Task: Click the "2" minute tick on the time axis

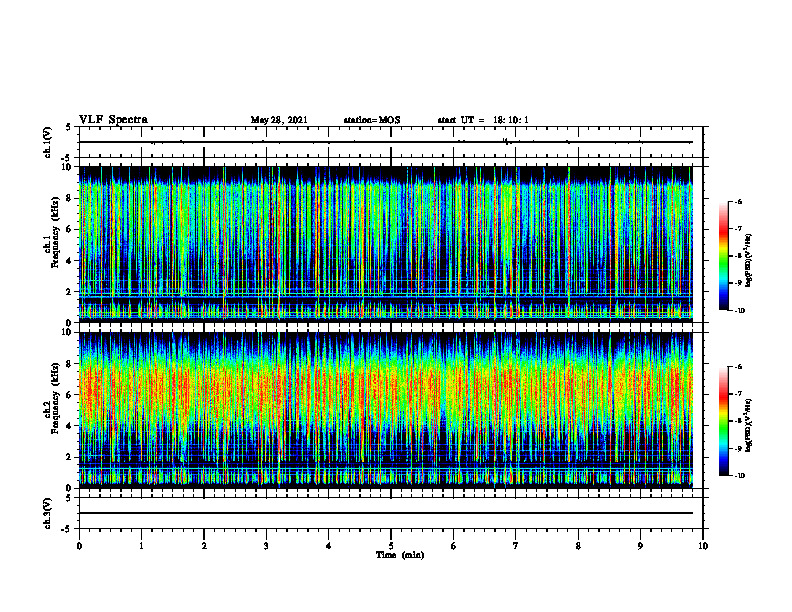Action: coord(204,546)
